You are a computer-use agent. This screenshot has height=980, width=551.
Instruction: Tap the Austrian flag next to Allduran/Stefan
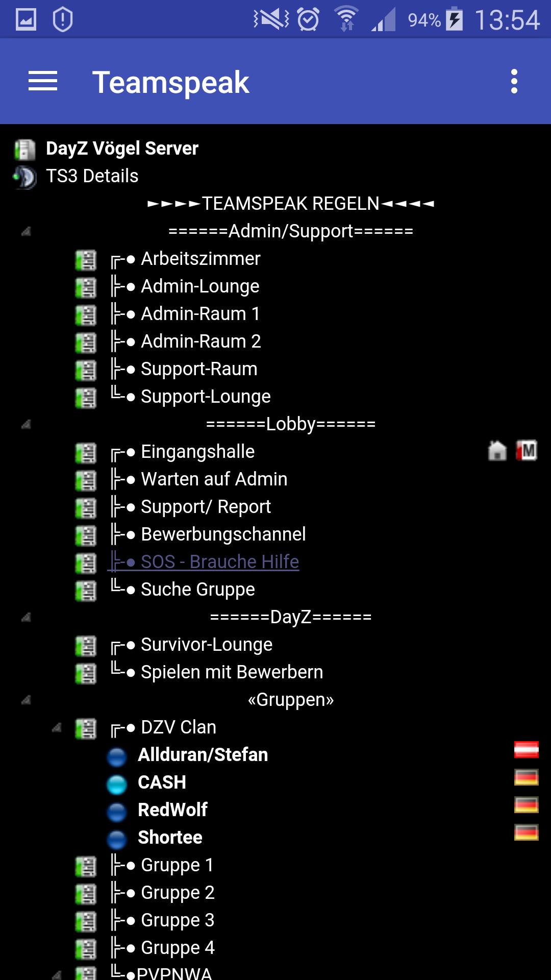click(527, 750)
